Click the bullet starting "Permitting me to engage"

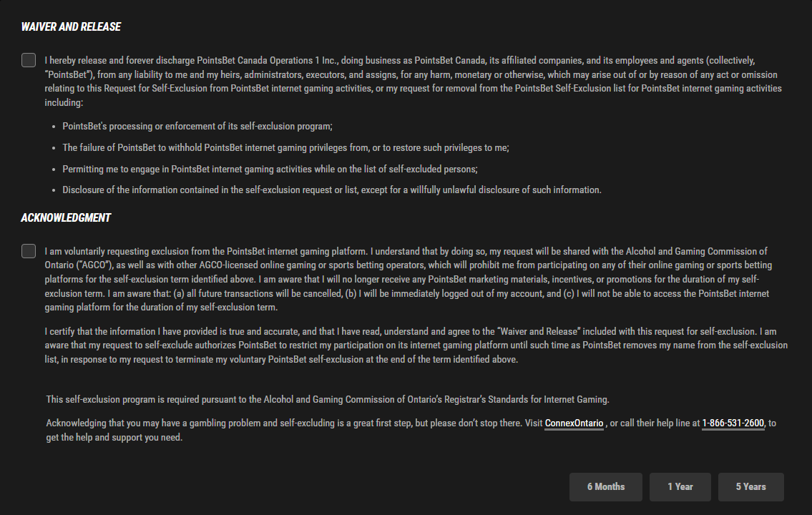pos(270,170)
